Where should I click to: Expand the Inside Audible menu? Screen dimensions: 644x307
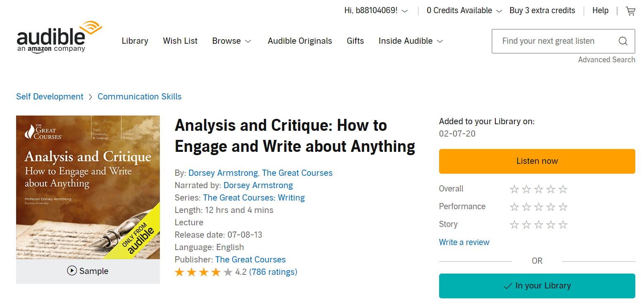click(411, 41)
